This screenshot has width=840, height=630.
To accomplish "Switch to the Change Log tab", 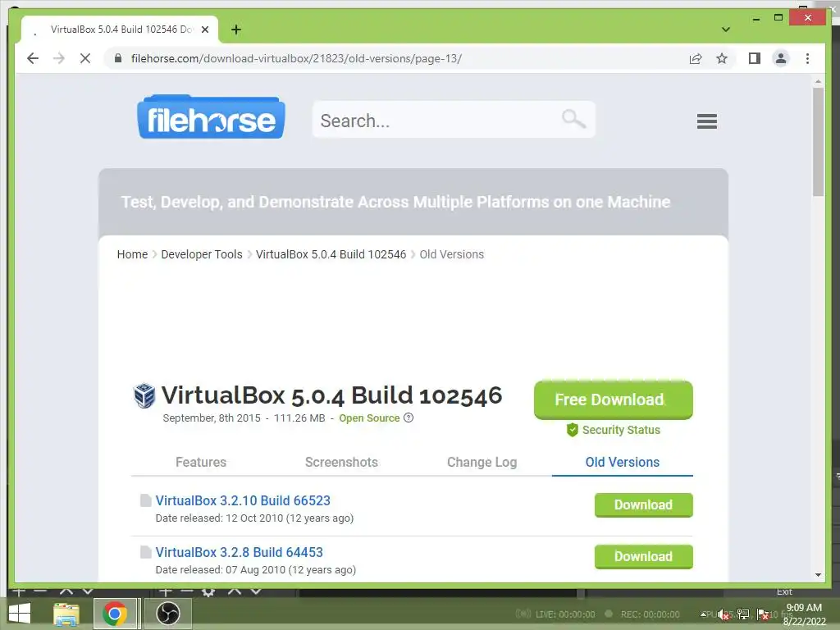I will pos(482,463).
